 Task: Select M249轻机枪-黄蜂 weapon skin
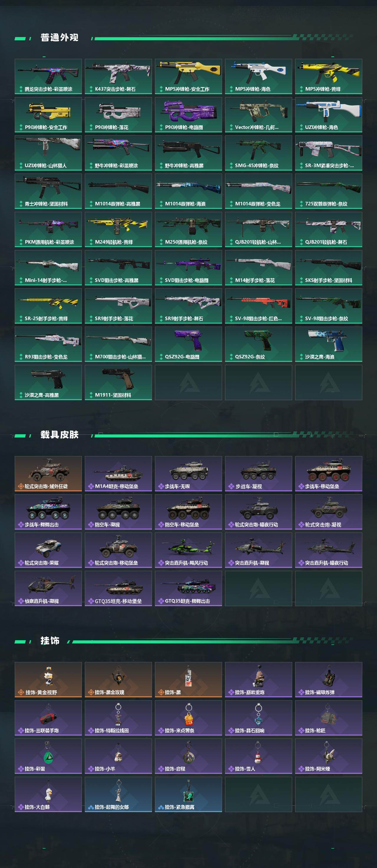point(118,230)
